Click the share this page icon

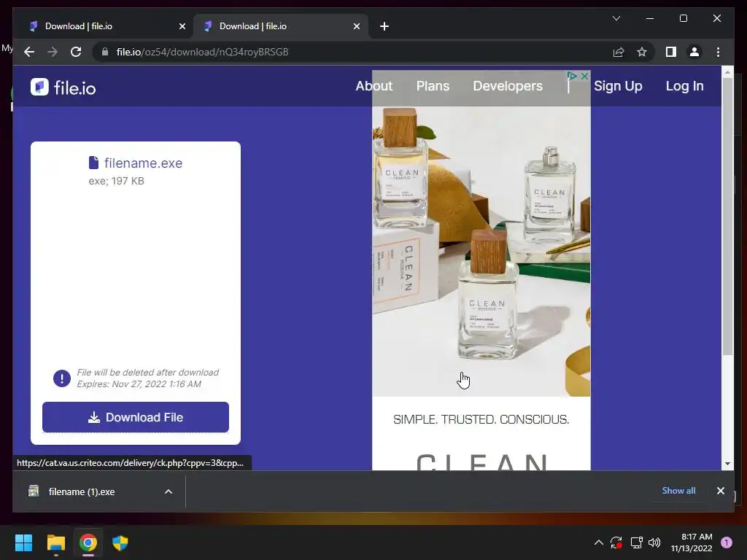coord(619,52)
